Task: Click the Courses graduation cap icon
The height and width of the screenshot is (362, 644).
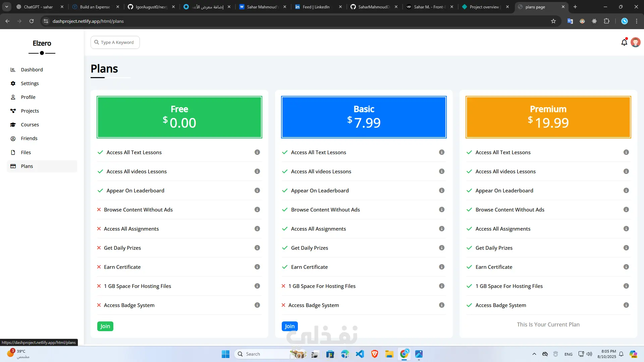Action: click(x=13, y=125)
